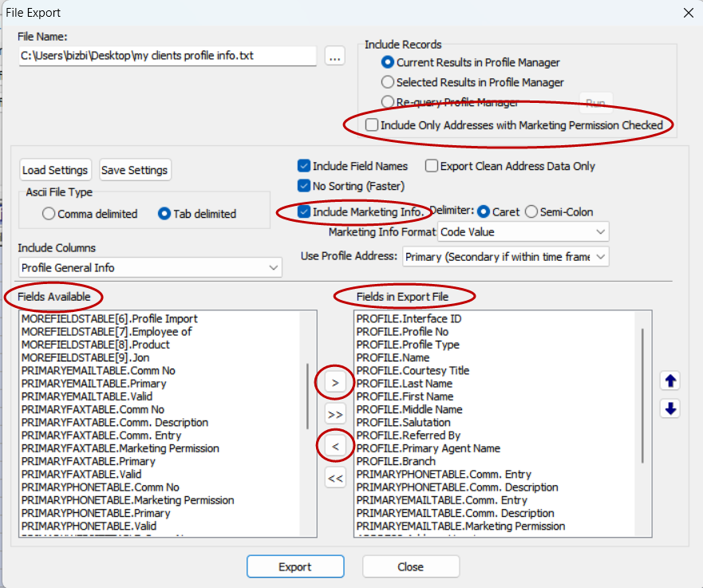
Task: Move selected field up with blue up arrow
Action: pos(670,381)
